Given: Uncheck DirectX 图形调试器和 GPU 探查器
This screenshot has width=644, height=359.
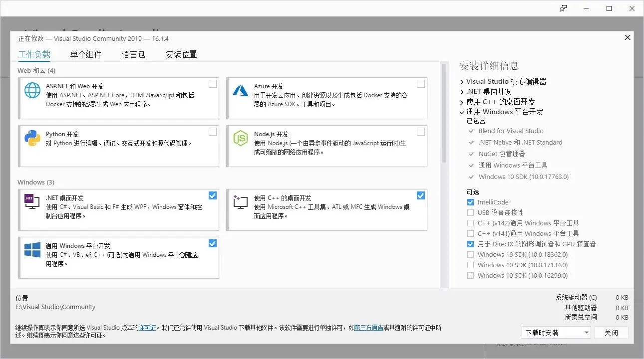Looking at the screenshot, I should pyautogui.click(x=470, y=244).
